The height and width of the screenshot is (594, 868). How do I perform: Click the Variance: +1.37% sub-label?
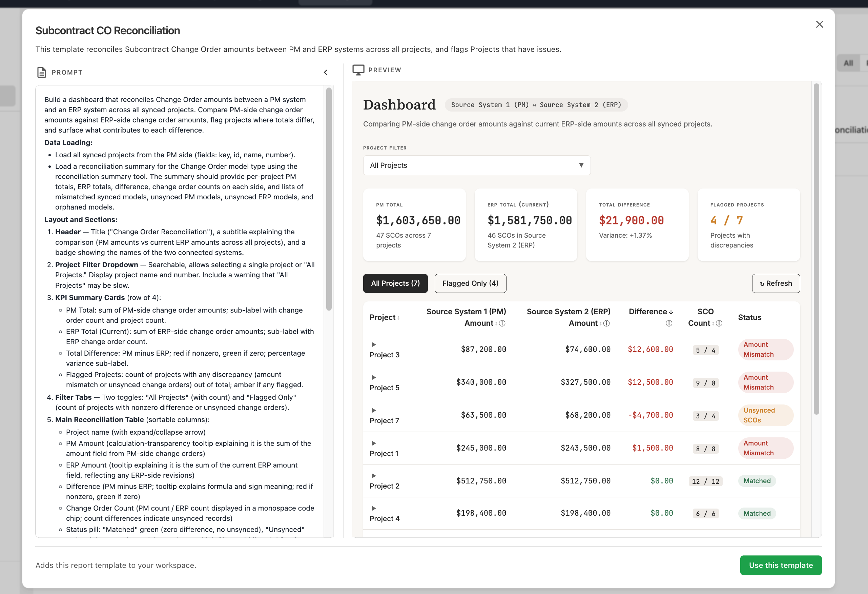(625, 236)
